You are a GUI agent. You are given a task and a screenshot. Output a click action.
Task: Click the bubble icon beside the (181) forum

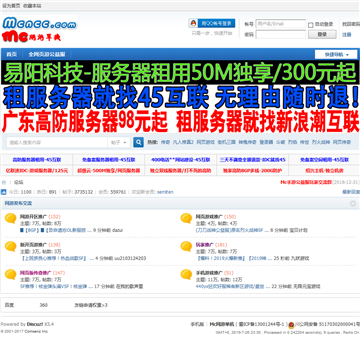coord(186,246)
